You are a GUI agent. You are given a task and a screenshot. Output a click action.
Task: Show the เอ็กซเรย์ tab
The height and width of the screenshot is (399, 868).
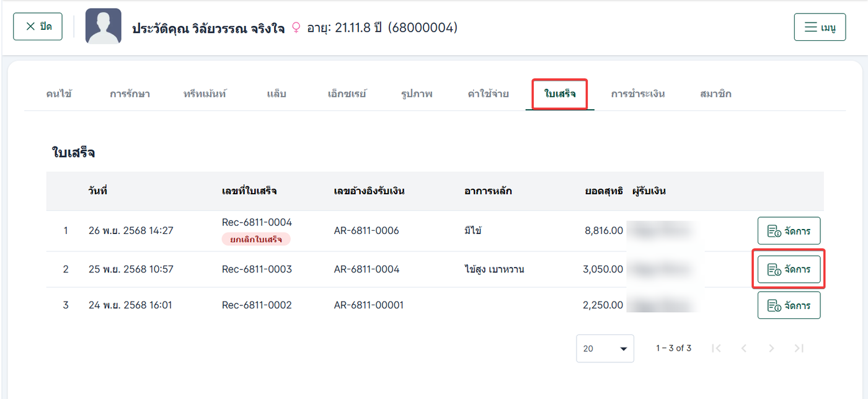347,94
